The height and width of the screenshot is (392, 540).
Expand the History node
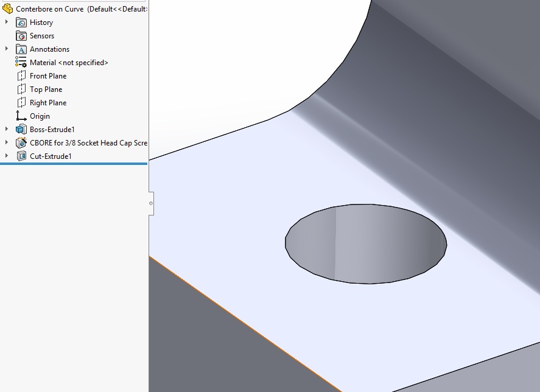[7, 22]
